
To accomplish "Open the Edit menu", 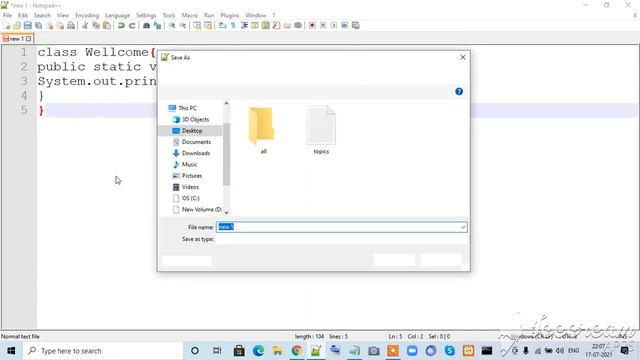I will [23, 15].
